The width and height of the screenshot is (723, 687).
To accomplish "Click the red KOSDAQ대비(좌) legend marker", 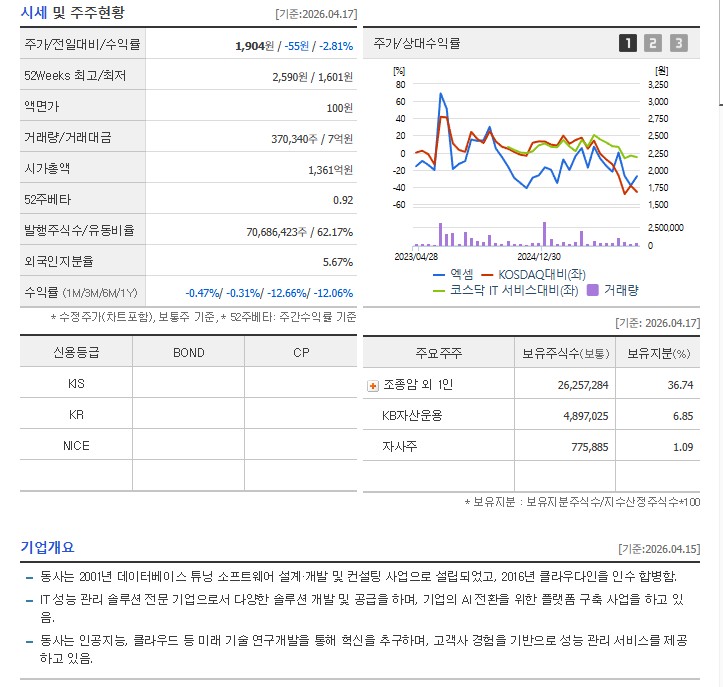I will [x=487, y=275].
